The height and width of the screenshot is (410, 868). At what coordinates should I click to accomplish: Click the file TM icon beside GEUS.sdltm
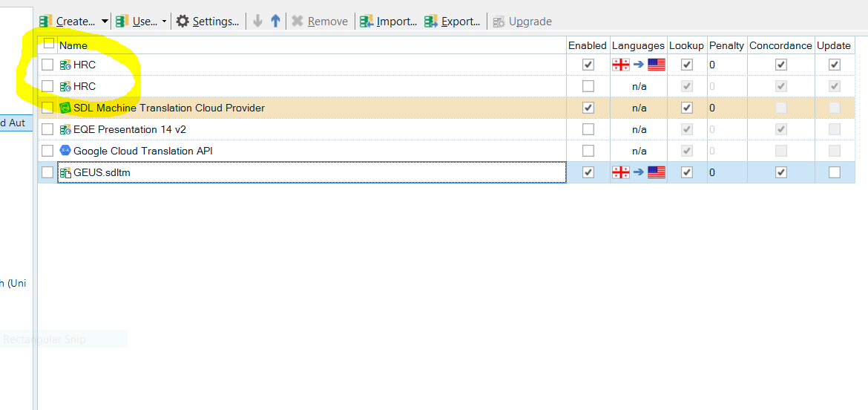pyautogui.click(x=65, y=172)
